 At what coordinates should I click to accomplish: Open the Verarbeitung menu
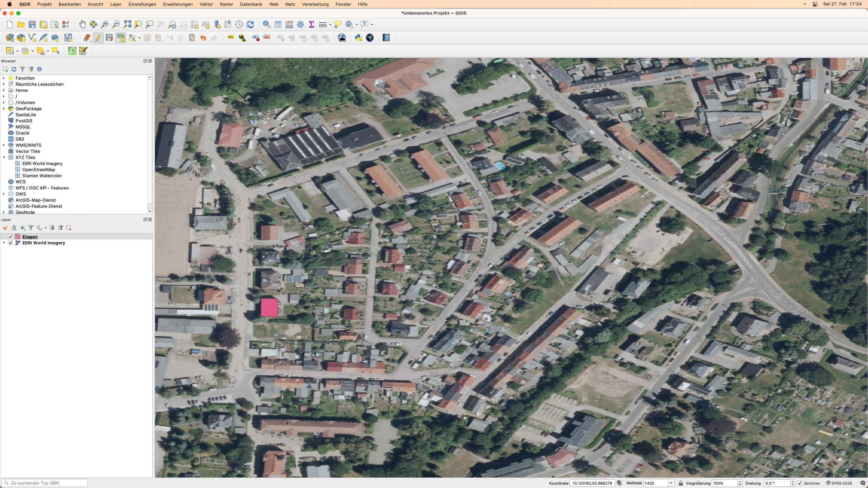coord(315,4)
